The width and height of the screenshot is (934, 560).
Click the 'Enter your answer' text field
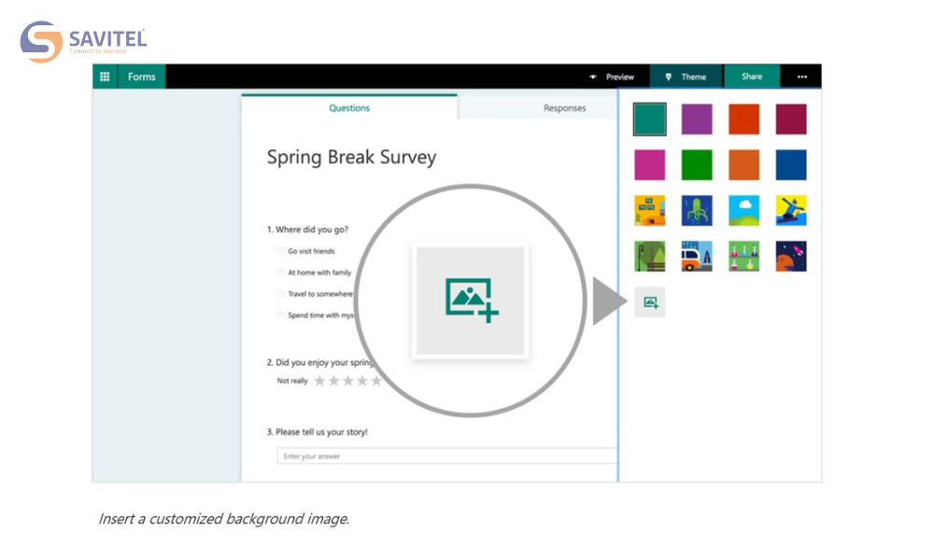pos(446,456)
